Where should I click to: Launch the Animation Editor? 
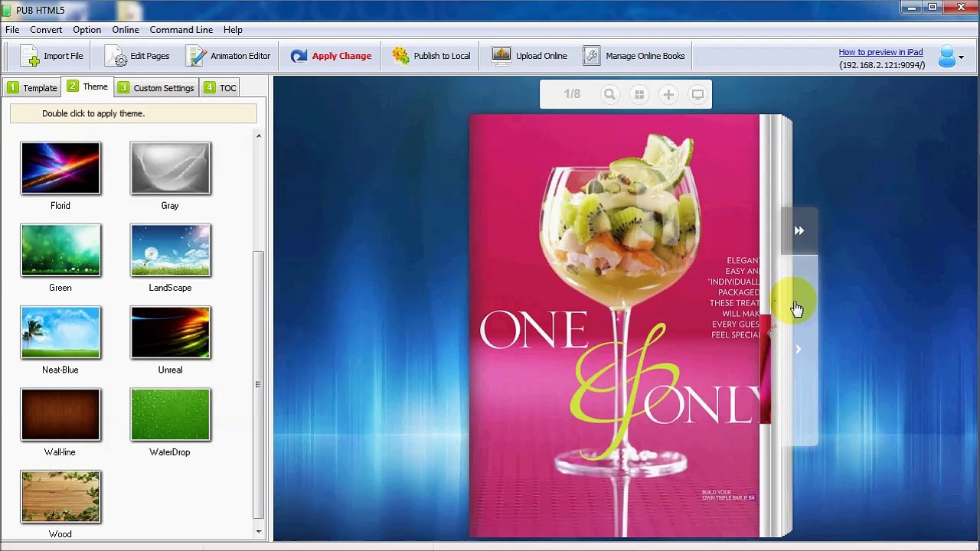[228, 56]
